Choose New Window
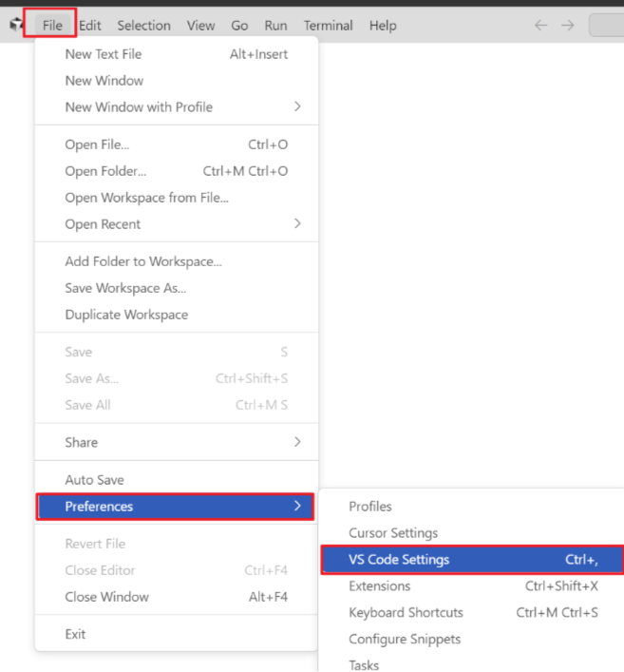The height and width of the screenshot is (672, 624). click(x=177, y=81)
